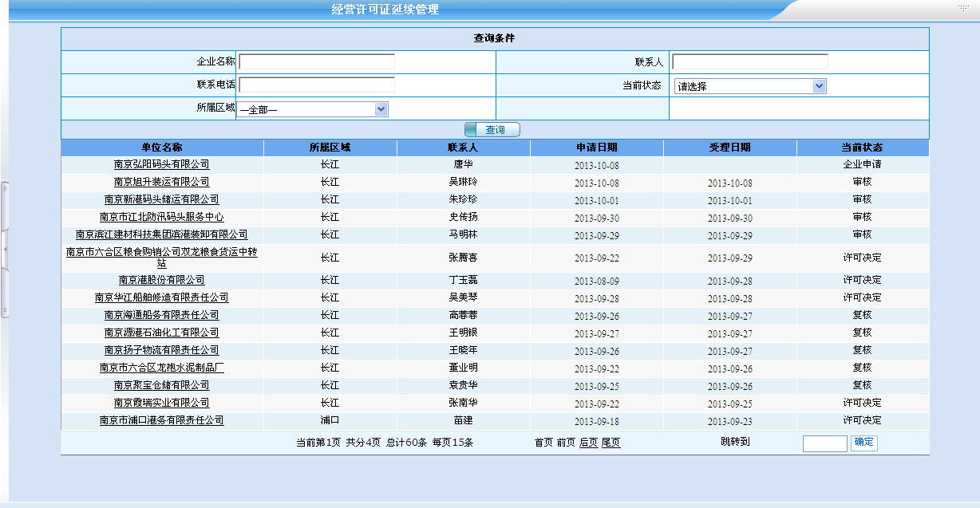Click the page-jump number input box
Viewport: 980px width, 508px height.
pyautogui.click(x=824, y=443)
